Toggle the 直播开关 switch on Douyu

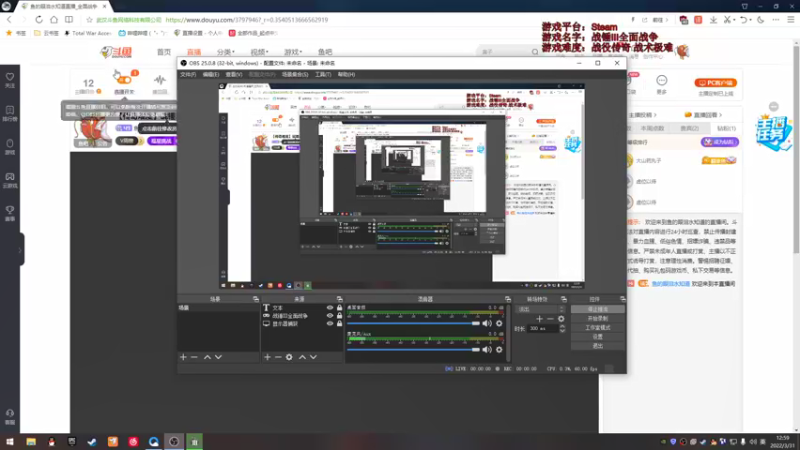124,80
